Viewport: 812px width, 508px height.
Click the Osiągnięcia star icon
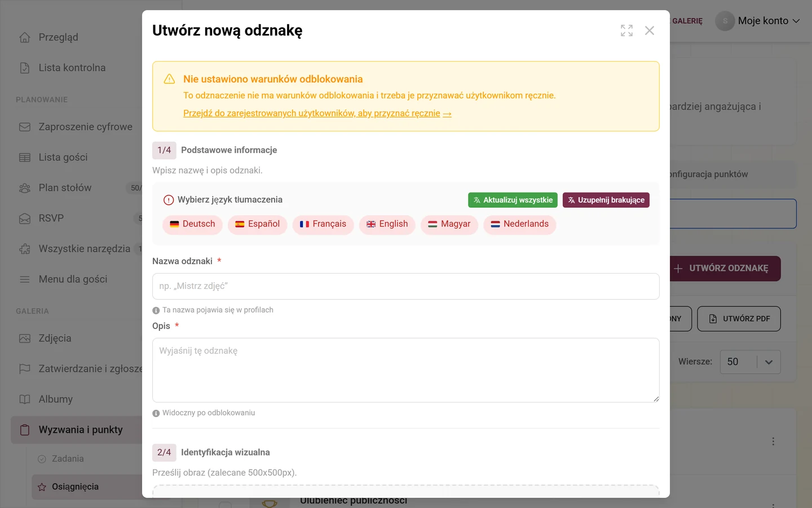click(42, 487)
